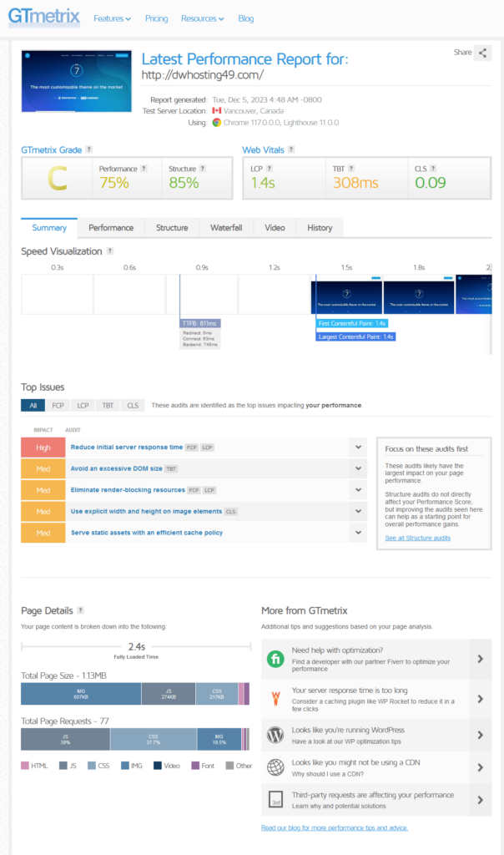Image resolution: width=504 pixels, height=855 pixels.
Task: Go to the Pricing page
Action: pyautogui.click(x=156, y=18)
